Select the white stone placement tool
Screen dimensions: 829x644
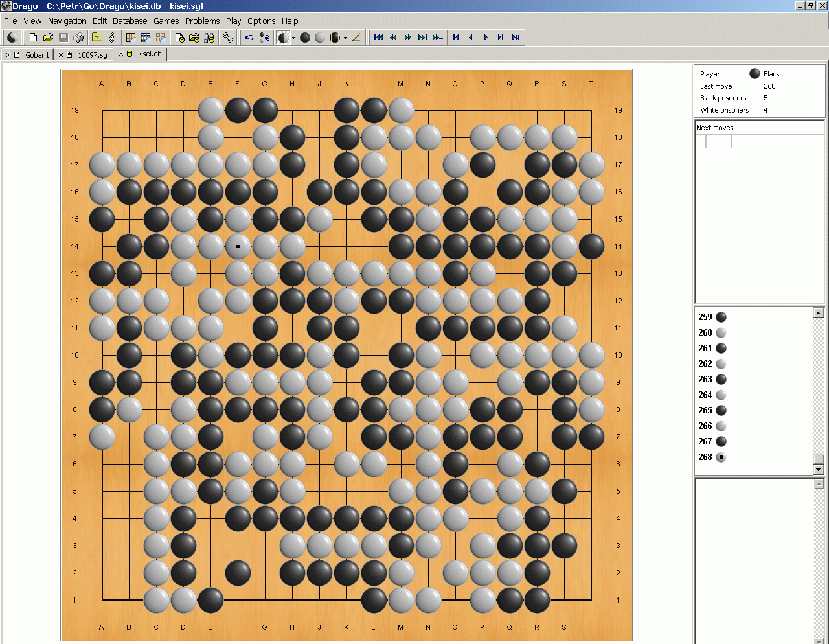320,38
